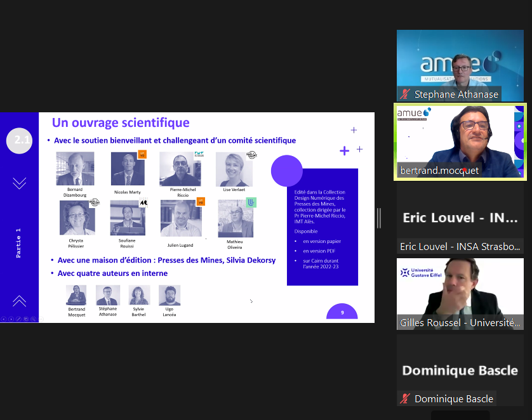This screenshot has height=420, width=532.
Task: Click Chrysta Pélissier's portrait photo
Action: coord(77,218)
